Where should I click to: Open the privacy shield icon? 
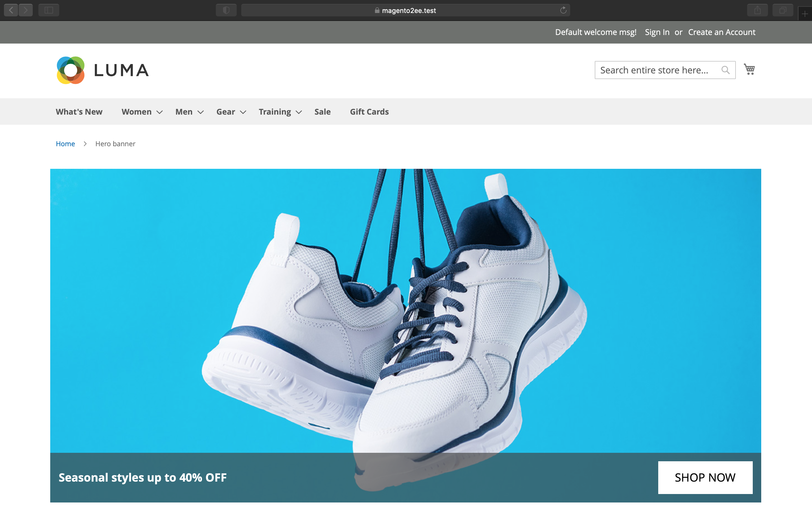tap(226, 10)
